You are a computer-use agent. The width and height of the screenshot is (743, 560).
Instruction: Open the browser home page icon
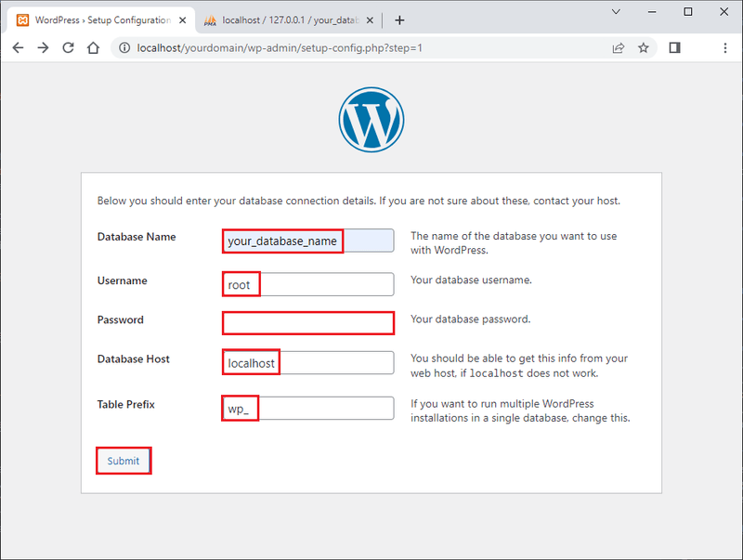click(92, 47)
